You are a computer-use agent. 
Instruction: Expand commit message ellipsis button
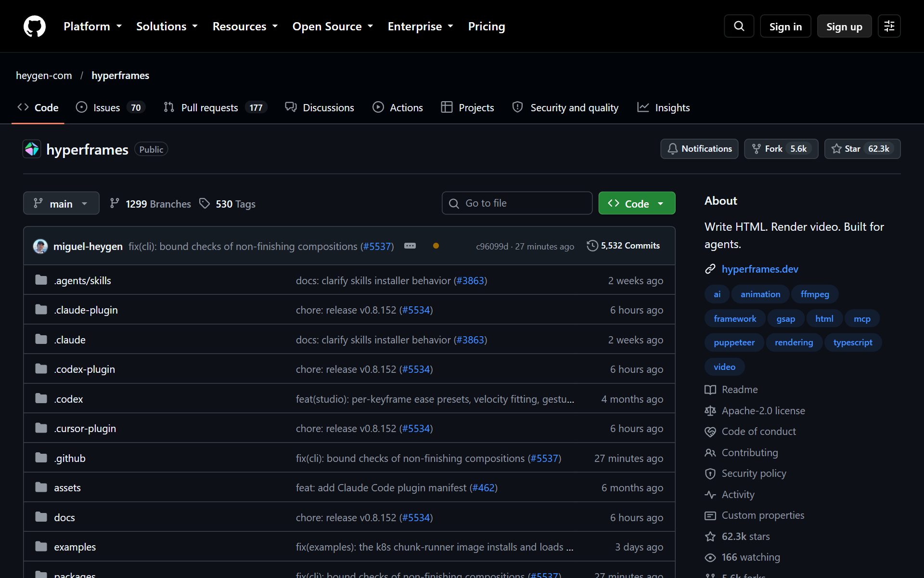click(x=410, y=246)
